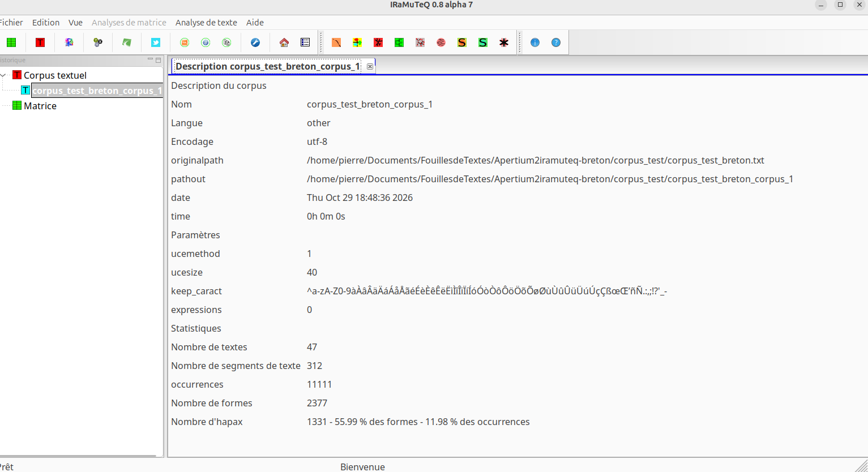The height and width of the screenshot is (472, 868).
Task: Click the black asterisk toolbar icon
Action: (504, 42)
